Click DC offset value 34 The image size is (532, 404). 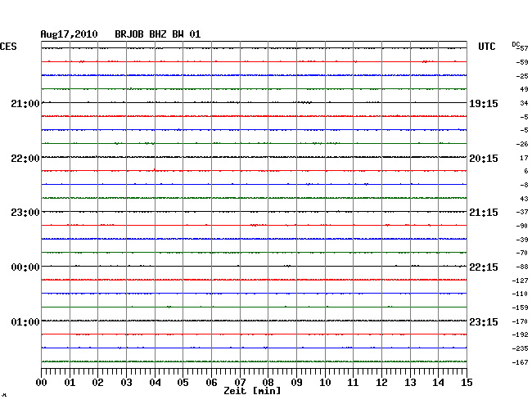pyautogui.click(x=524, y=103)
